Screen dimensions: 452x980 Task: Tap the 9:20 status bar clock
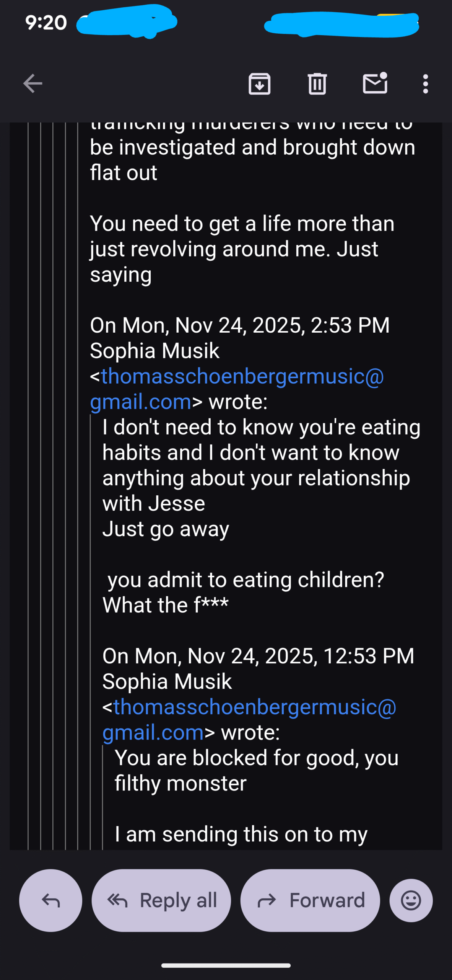click(x=46, y=23)
